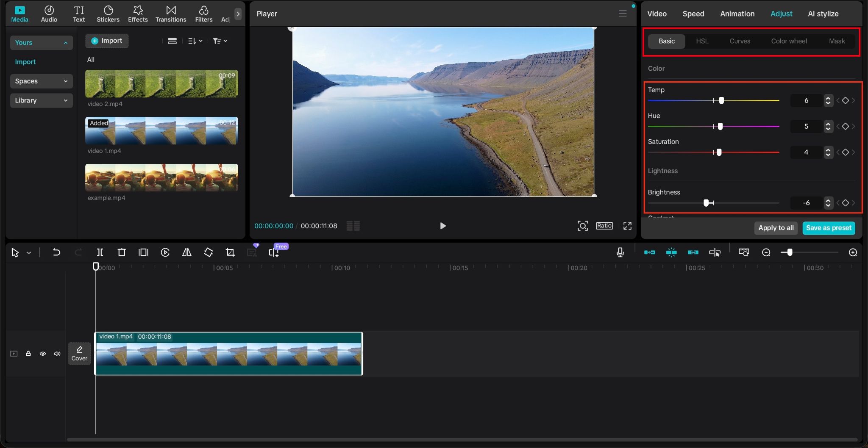Click the player zoom scan icon
The image size is (868, 448).
pos(583,226)
